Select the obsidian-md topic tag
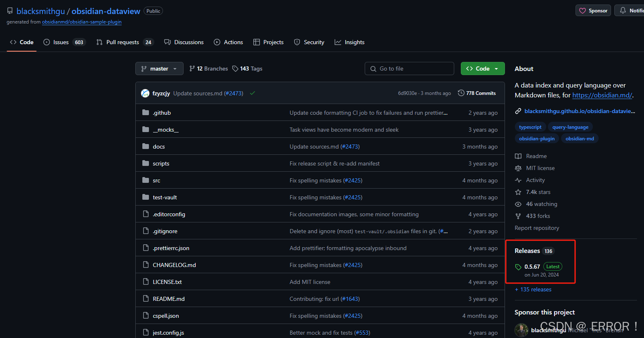Image resolution: width=644 pixels, height=338 pixels. point(580,139)
